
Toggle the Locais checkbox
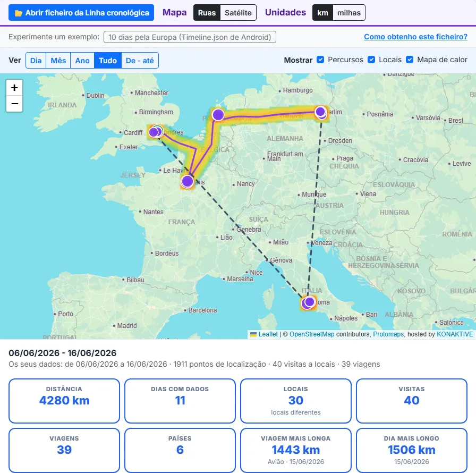click(x=371, y=60)
